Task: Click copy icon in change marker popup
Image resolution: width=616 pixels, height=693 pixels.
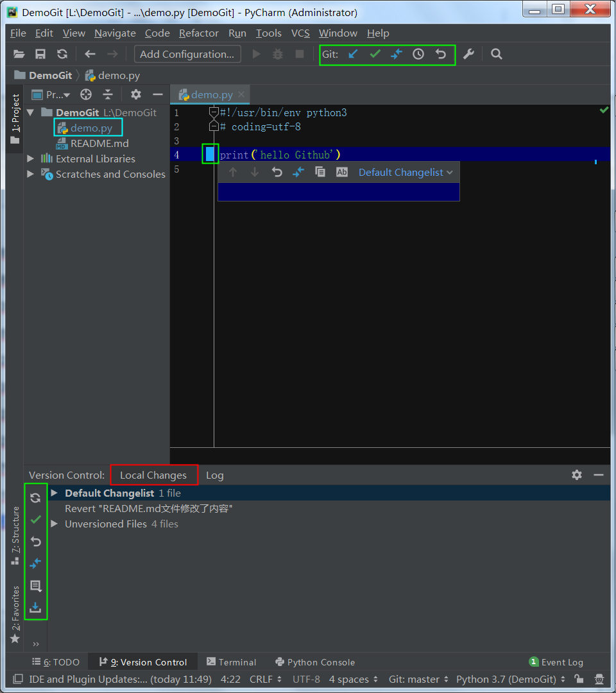Action: [320, 173]
